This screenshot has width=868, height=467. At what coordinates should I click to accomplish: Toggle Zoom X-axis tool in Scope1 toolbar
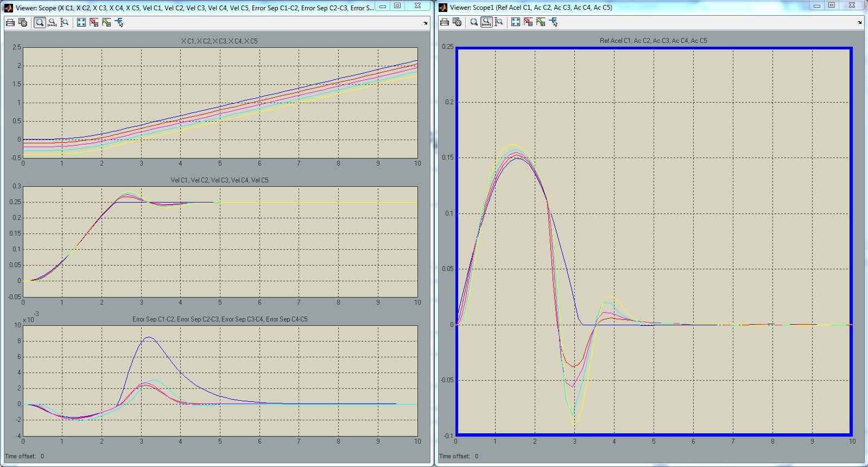(x=486, y=22)
